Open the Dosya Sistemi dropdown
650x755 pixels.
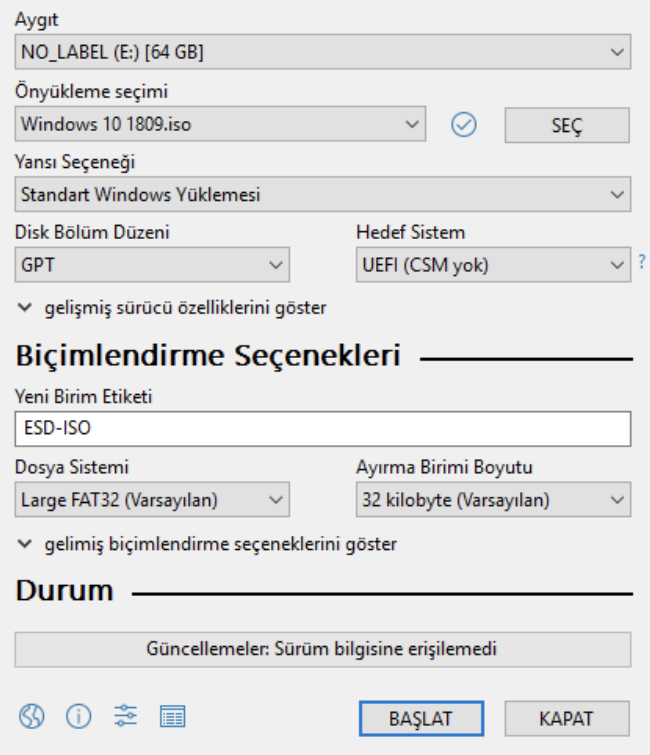point(152,499)
